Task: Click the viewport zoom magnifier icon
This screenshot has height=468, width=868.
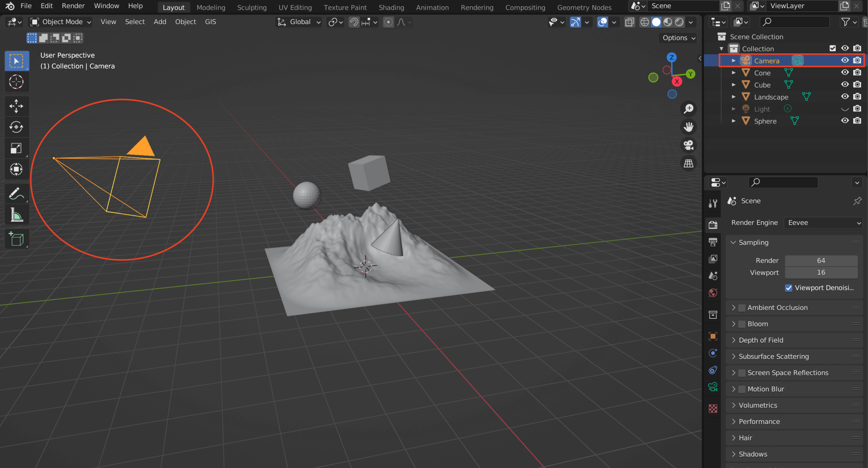Action: [688, 109]
